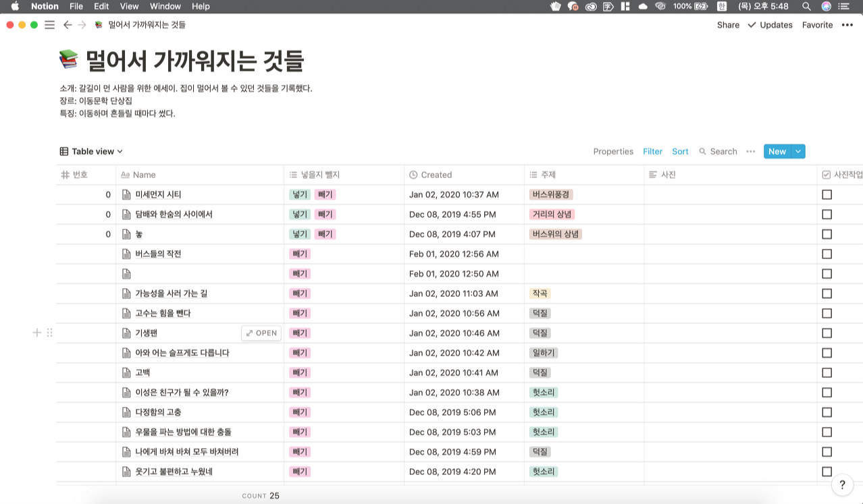The image size is (863, 504).
Task: Check the 사진작업 checkbox for 고백
Action: click(x=827, y=372)
